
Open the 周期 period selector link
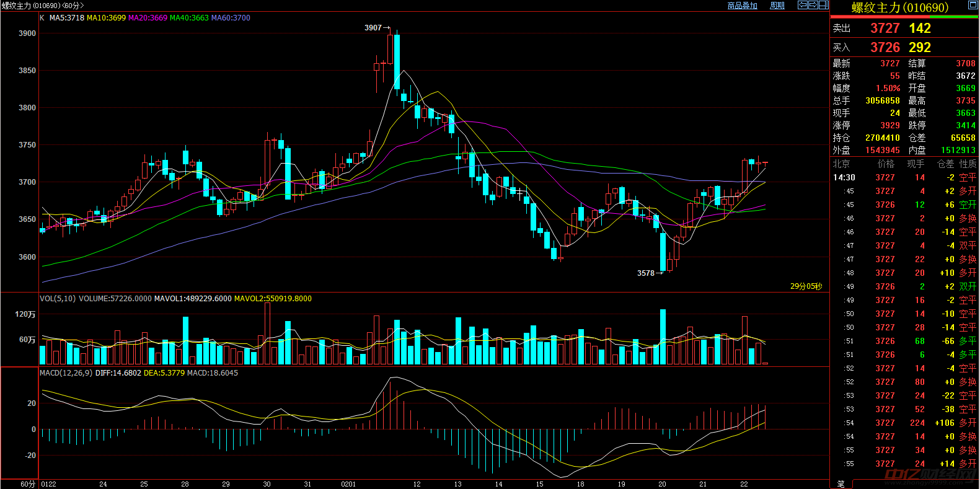(777, 6)
